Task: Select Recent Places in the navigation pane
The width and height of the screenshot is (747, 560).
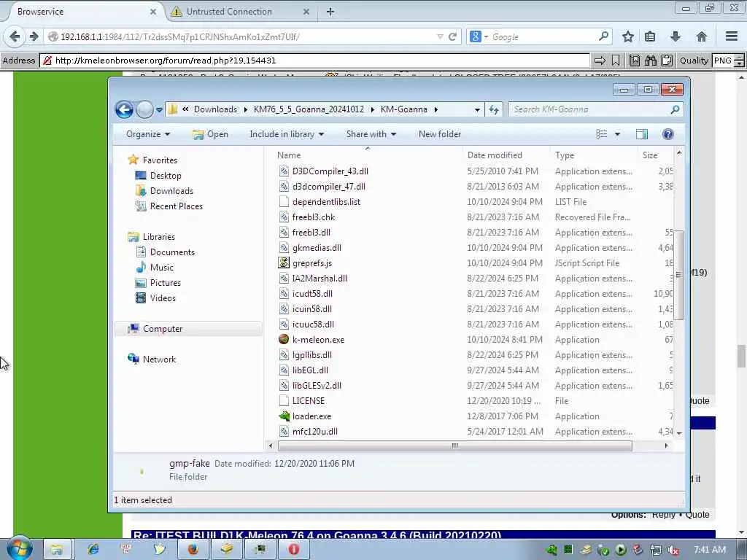Action: pyautogui.click(x=177, y=206)
